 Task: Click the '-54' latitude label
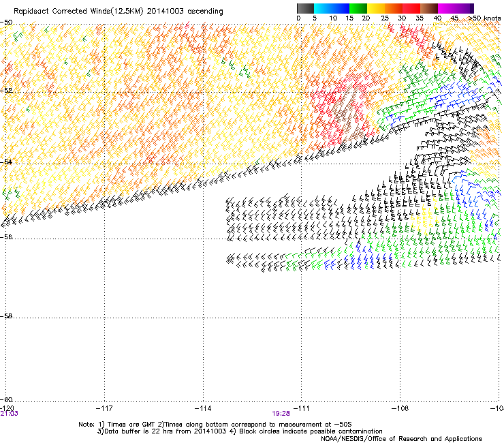point(6,162)
